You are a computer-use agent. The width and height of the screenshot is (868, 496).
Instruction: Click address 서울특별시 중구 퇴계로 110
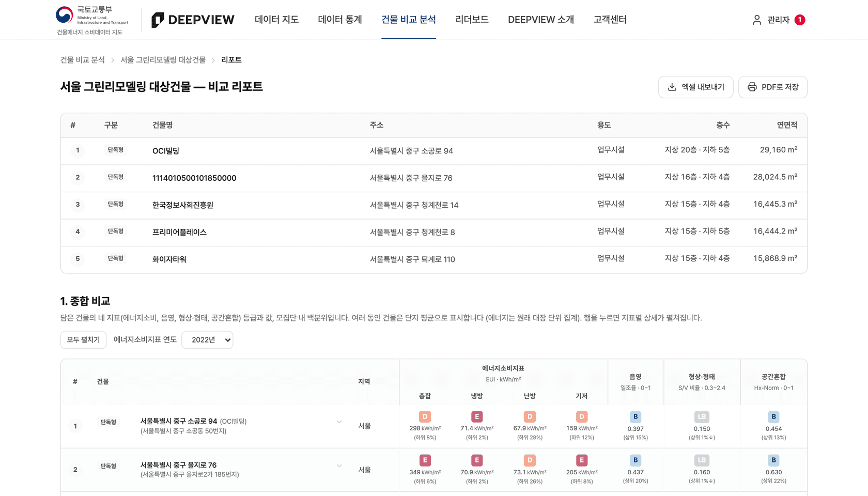(x=412, y=259)
